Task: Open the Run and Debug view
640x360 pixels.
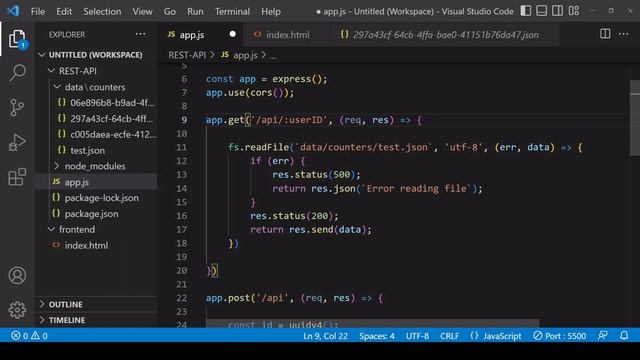Action: (17, 142)
